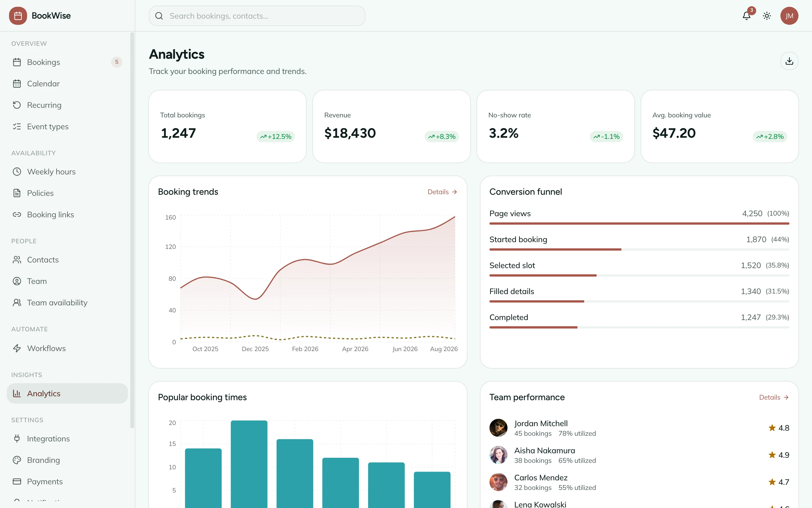Click the Analytics bar chart icon
812x508 pixels.
pyautogui.click(x=17, y=393)
